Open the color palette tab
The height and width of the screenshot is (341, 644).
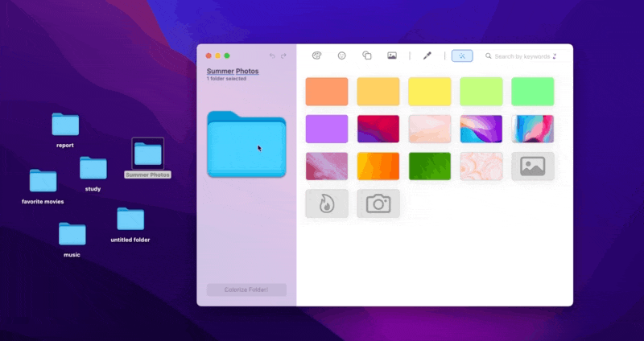[316, 55]
